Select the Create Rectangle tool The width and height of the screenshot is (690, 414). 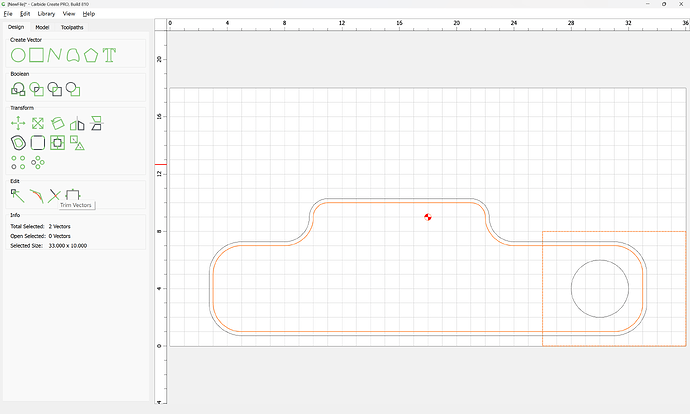tap(37, 55)
